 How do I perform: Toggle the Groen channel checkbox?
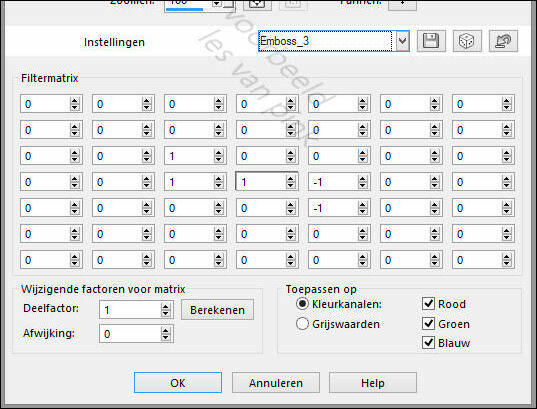(428, 323)
